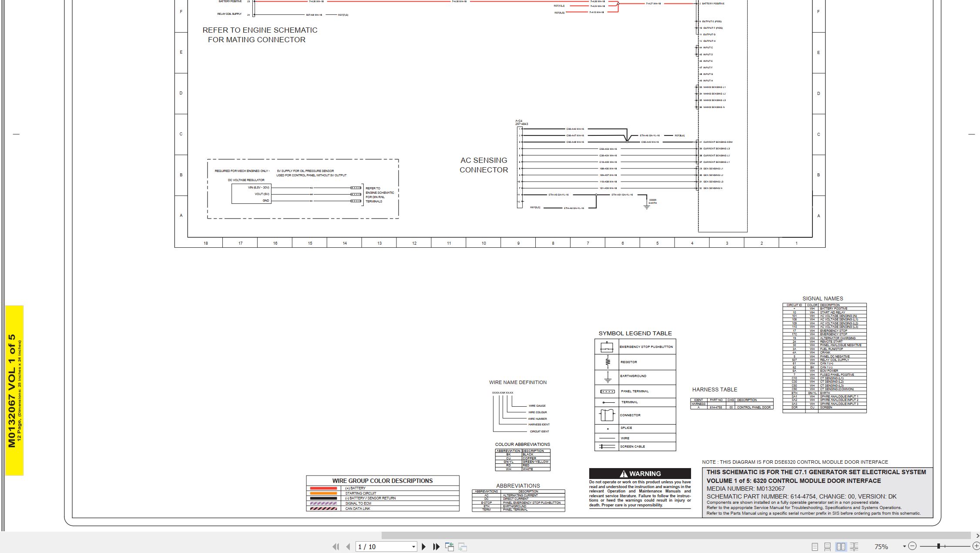Click the SIGNAL NAMES table title
This screenshot has width=980, height=553.
822,299
